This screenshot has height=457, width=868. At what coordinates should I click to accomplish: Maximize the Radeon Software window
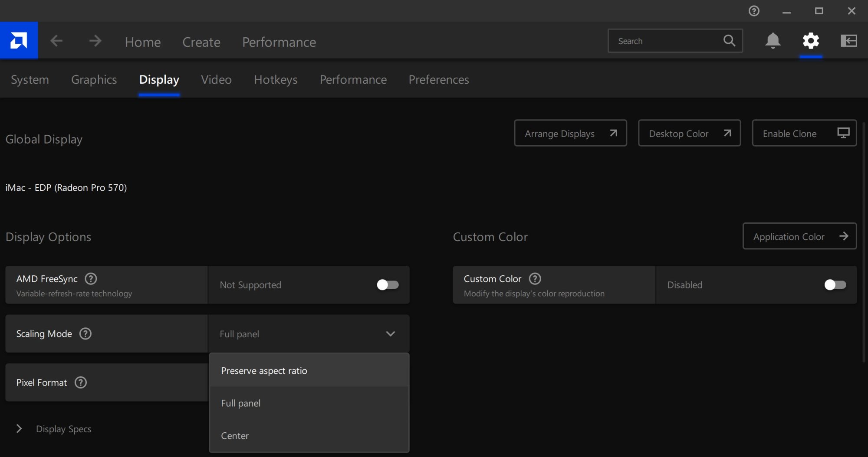click(x=819, y=11)
